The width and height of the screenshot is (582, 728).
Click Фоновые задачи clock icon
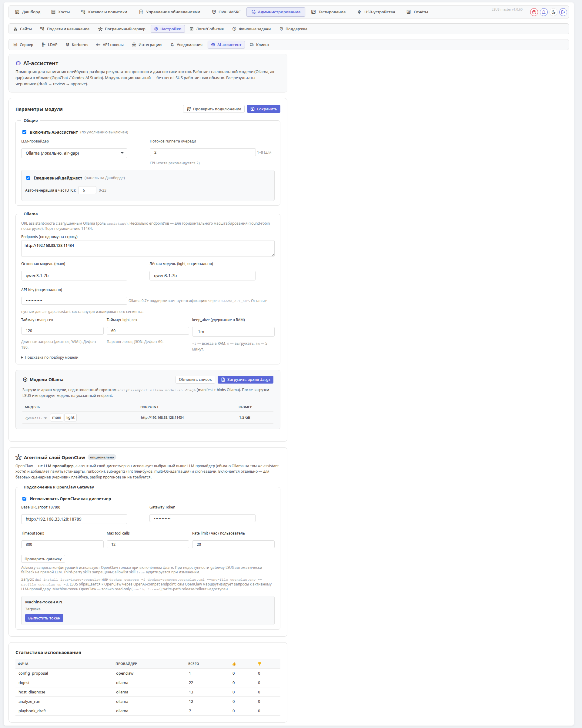click(234, 29)
